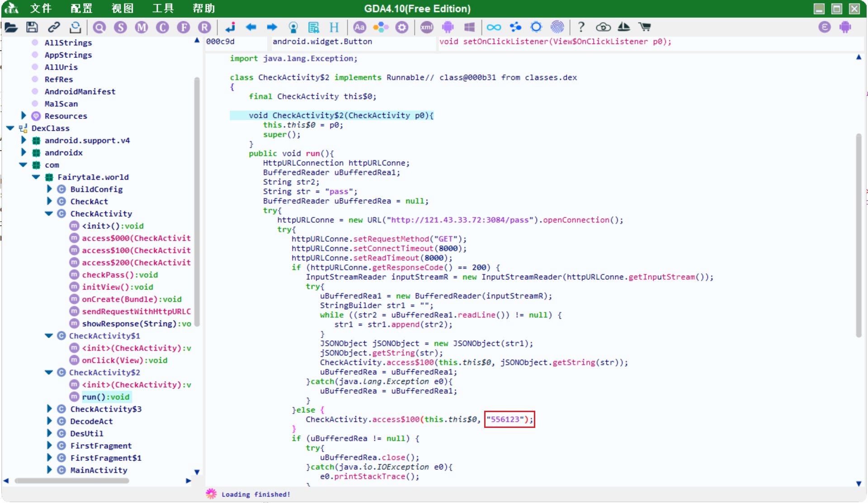Image resolution: width=868 pixels, height=503 pixels.
Task: Click the purple Aa text icon
Action: point(359,27)
